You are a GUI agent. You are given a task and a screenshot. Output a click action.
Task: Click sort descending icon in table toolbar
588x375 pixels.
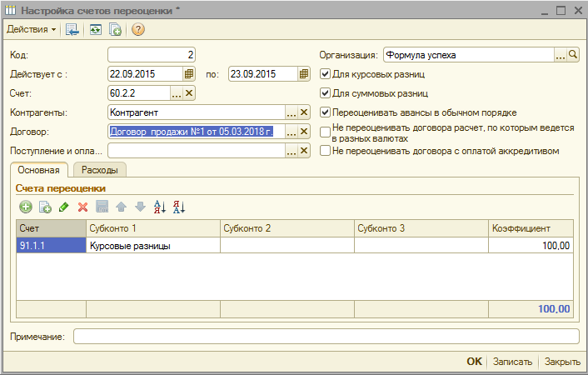point(178,207)
